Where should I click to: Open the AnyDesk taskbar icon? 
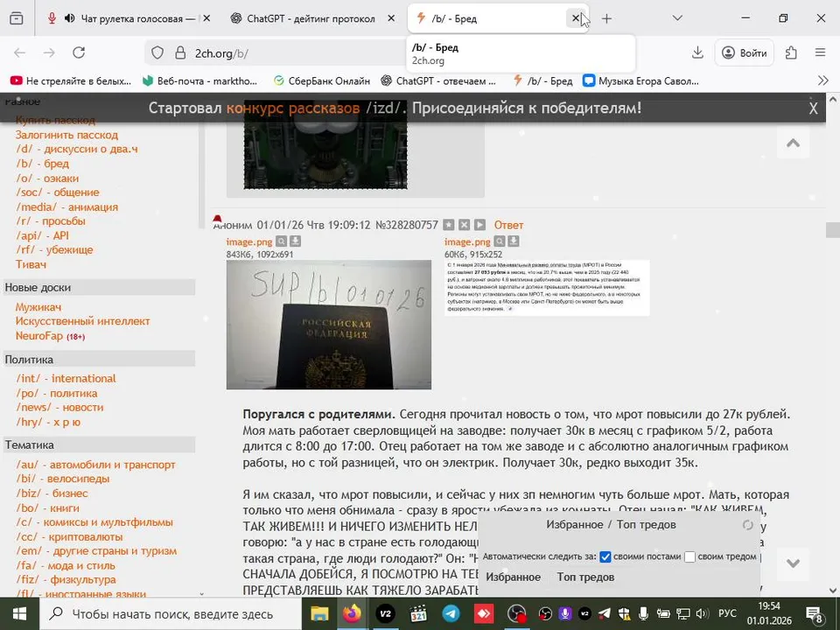tap(484, 614)
